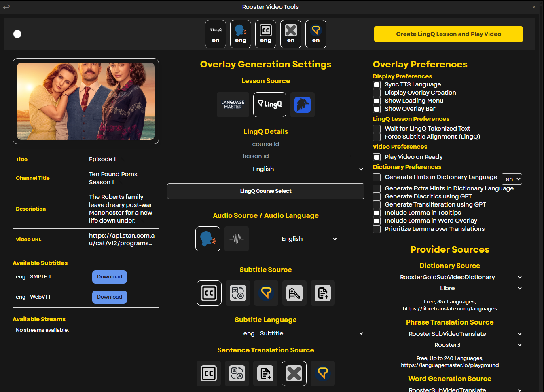Viewport: 544px width, 392px height.
Task: Click the libretranslate.com/languages URL text
Action: coord(450,309)
